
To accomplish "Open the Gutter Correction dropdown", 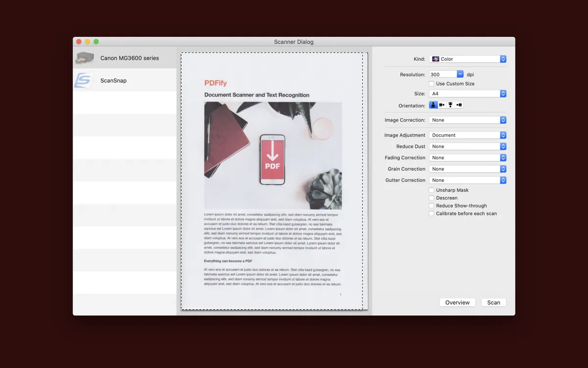I will coord(468,181).
